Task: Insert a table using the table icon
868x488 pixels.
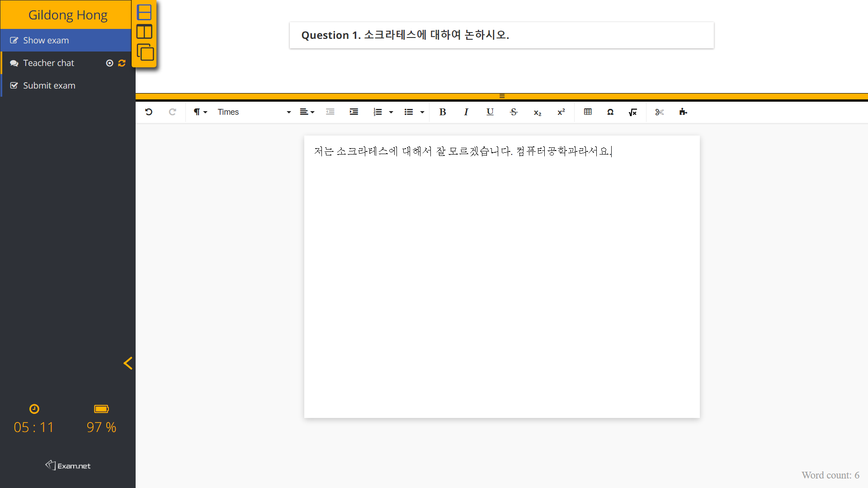Action: (x=588, y=112)
